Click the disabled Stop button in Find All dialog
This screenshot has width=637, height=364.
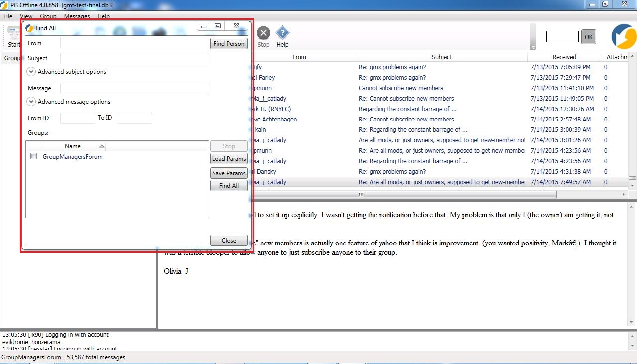tap(229, 146)
